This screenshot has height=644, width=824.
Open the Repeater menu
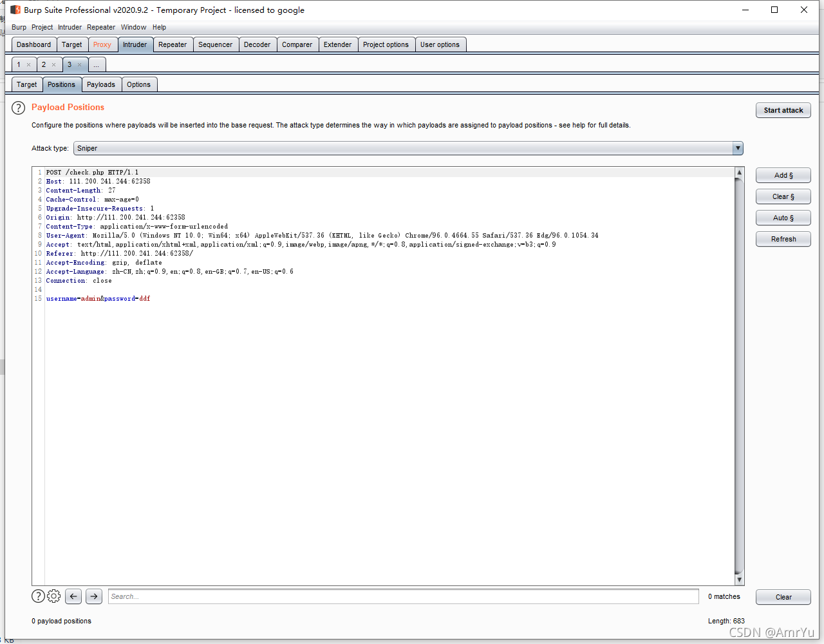tap(101, 27)
